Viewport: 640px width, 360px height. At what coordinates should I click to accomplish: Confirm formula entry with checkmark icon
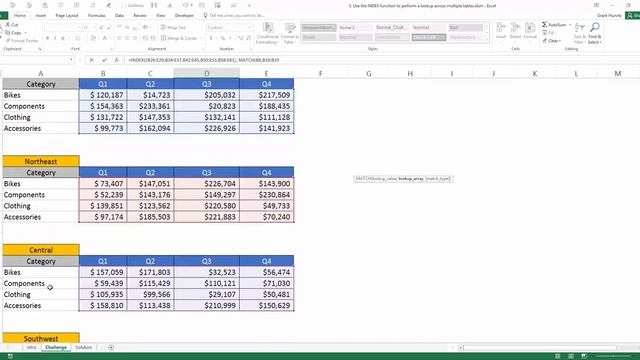coord(104,60)
